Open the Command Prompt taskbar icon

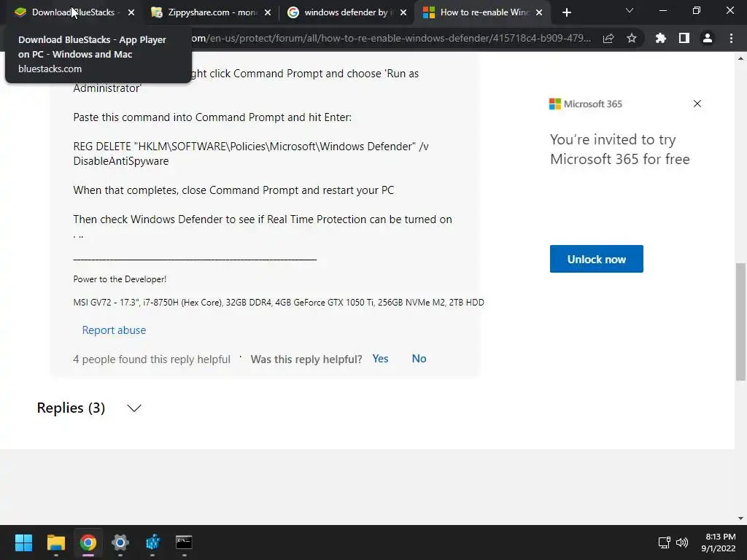tap(184, 542)
